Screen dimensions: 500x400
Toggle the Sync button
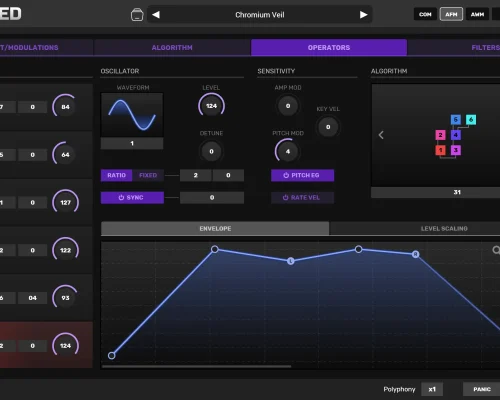132,198
